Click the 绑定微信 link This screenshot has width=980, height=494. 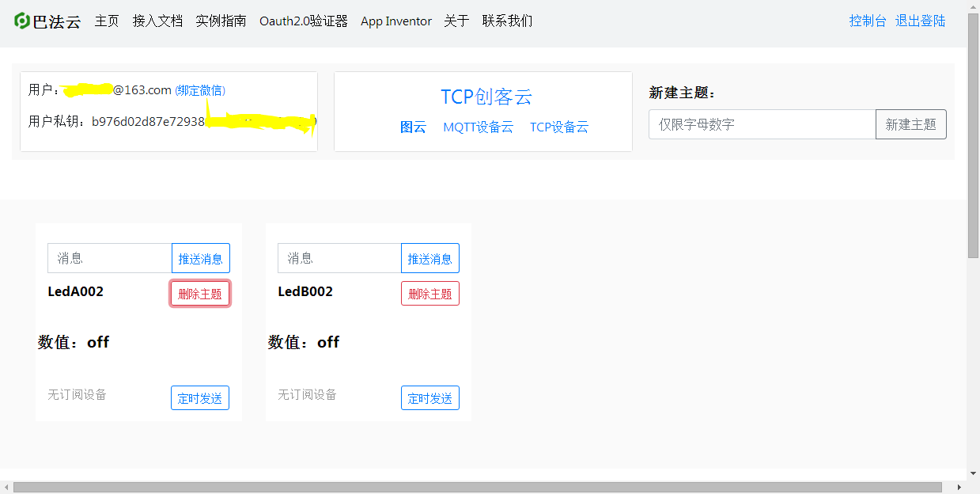pos(200,90)
